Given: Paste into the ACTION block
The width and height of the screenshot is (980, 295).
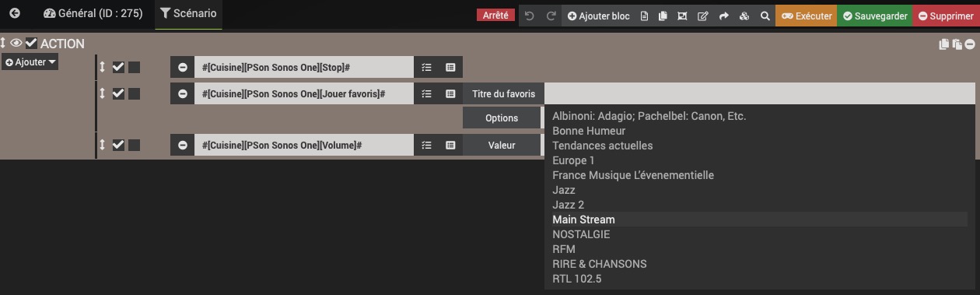Looking at the screenshot, I should click(x=957, y=44).
